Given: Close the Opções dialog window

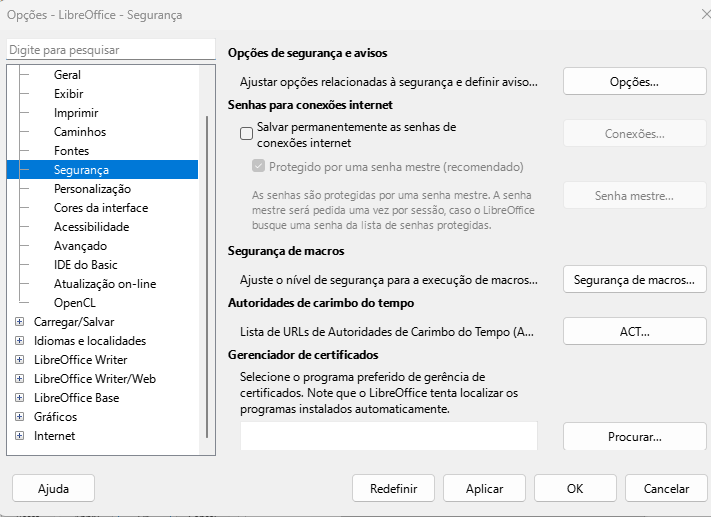Looking at the screenshot, I should (706, 15).
